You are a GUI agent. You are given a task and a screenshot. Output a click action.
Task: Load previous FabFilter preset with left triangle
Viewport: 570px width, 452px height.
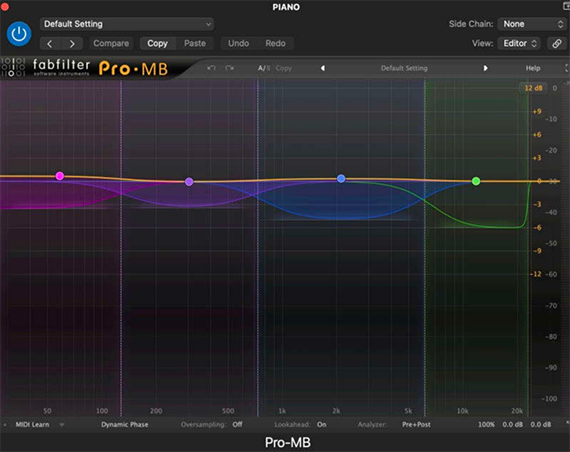[x=322, y=68]
